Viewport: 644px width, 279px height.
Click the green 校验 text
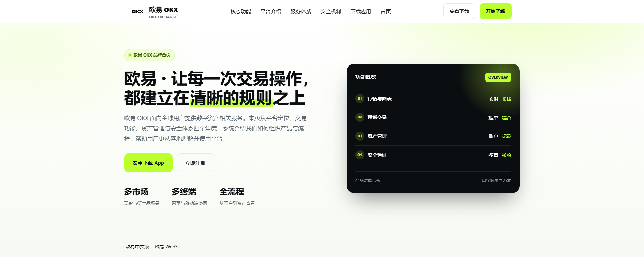[x=507, y=155]
